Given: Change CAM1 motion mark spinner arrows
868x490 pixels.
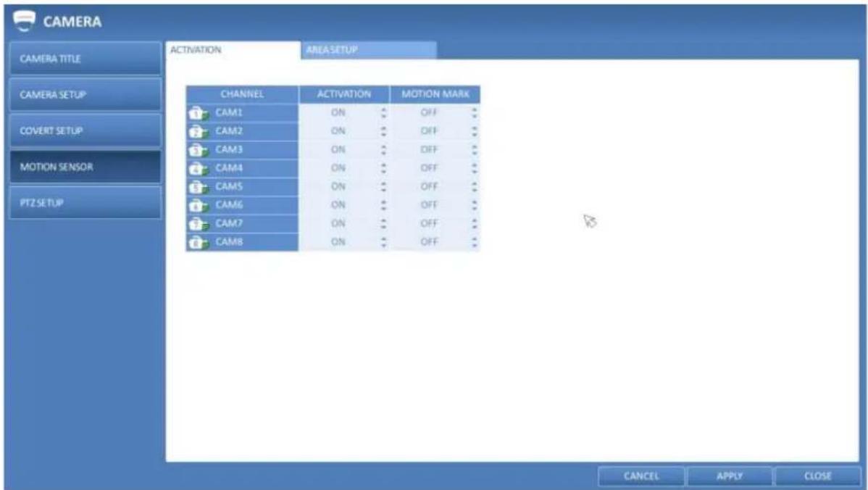Looking at the screenshot, I should tap(475, 113).
